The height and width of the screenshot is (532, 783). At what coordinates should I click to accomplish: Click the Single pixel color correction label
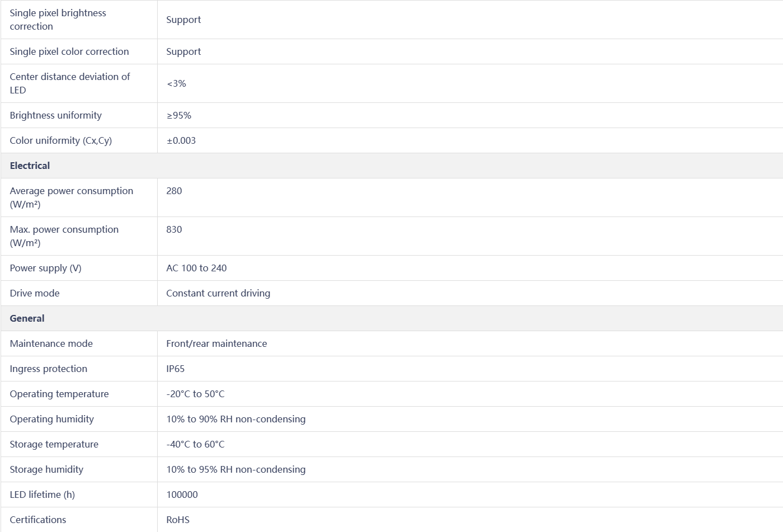[69, 51]
